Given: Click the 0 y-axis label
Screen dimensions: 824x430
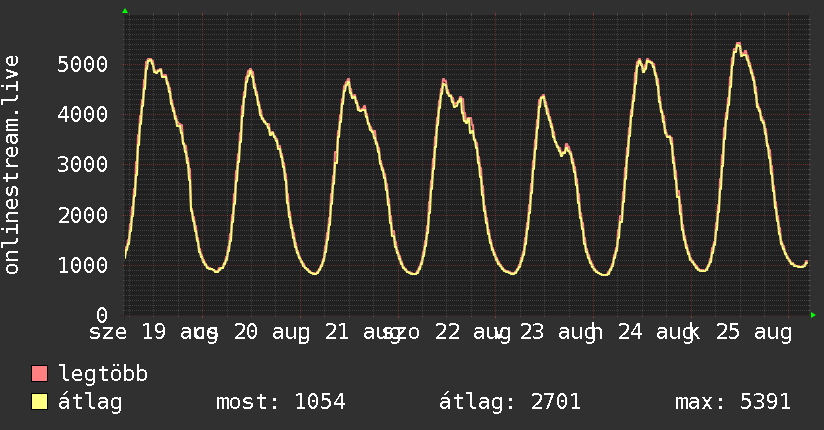Looking at the screenshot, I should tap(102, 315).
